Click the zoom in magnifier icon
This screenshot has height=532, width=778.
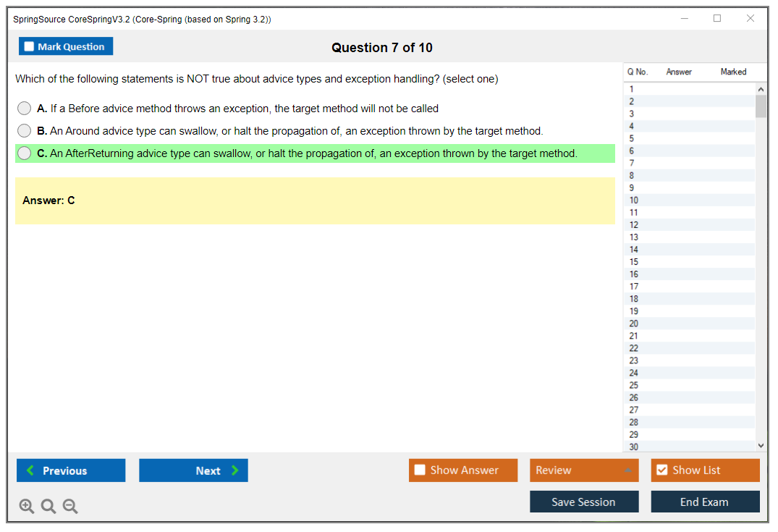click(x=27, y=507)
